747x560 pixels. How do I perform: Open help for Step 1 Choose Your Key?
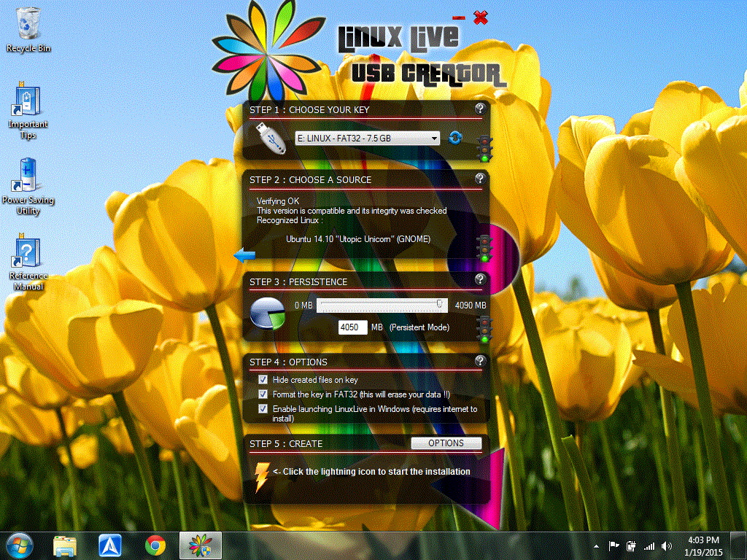pyautogui.click(x=480, y=109)
